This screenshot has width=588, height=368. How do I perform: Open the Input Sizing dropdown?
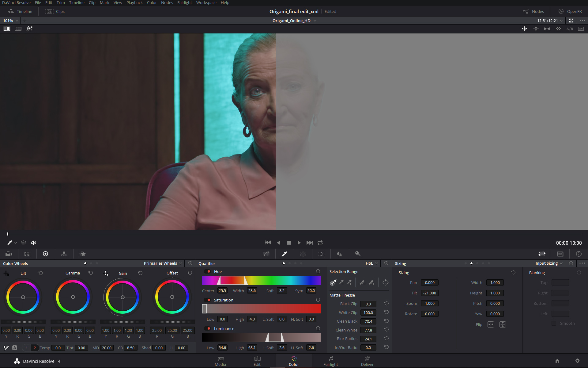(549, 263)
